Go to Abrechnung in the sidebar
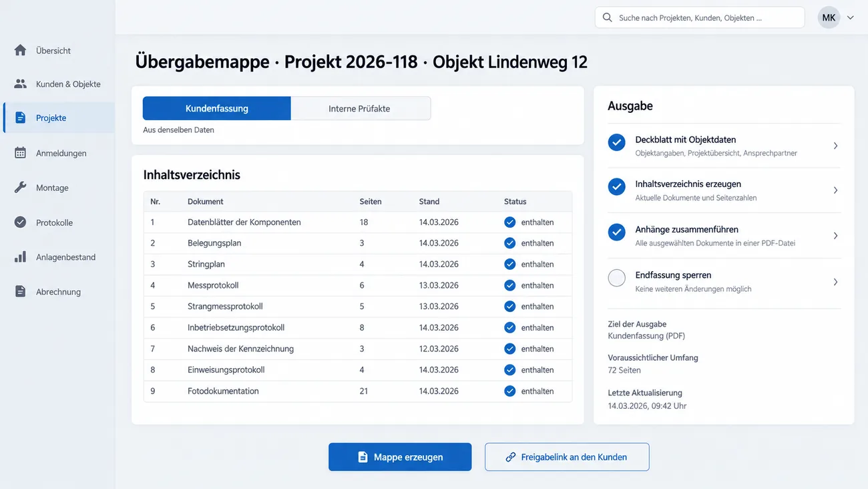 click(x=59, y=292)
